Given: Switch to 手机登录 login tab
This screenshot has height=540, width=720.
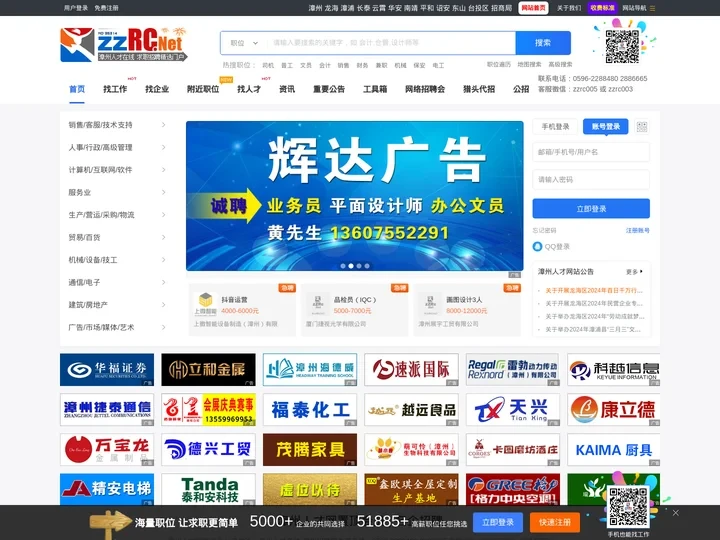Looking at the screenshot, I should pos(555,127).
